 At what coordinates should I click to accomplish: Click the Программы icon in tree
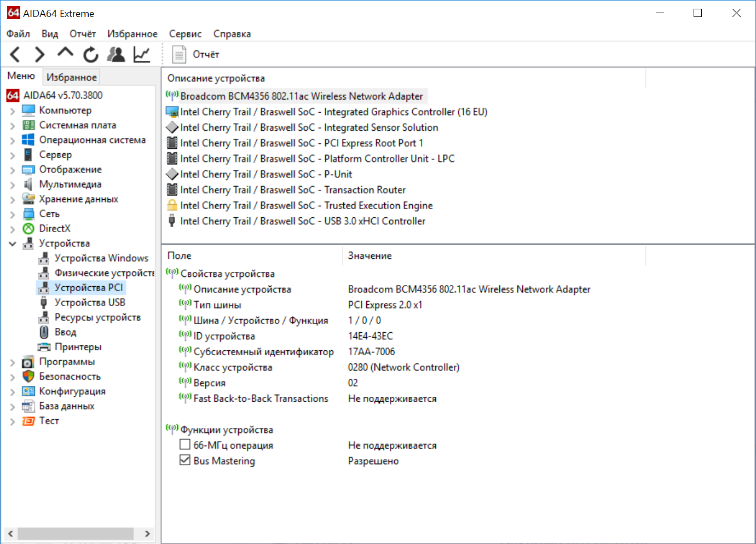tap(28, 362)
